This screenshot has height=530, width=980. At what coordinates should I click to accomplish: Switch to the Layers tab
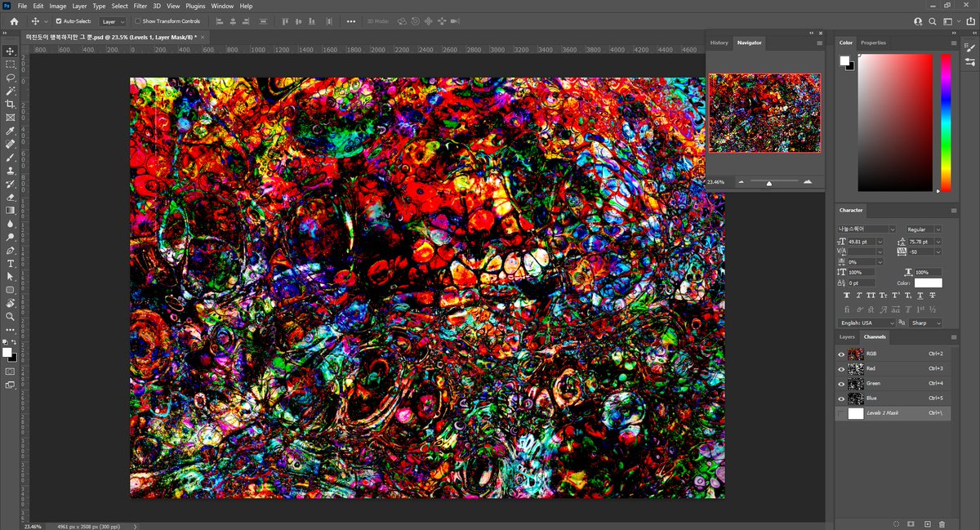point(847,336)
